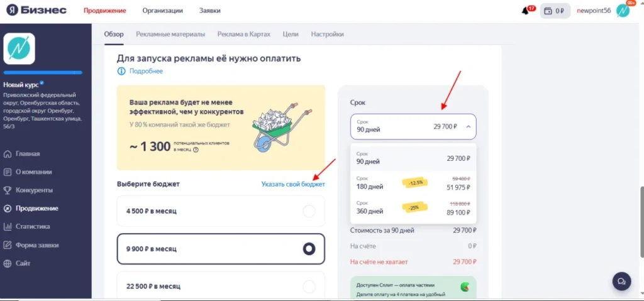The width and height of the screenshot is (644, 301).
Task: Click the Доступен Сплит payment banner
Action: coord(413,288)
